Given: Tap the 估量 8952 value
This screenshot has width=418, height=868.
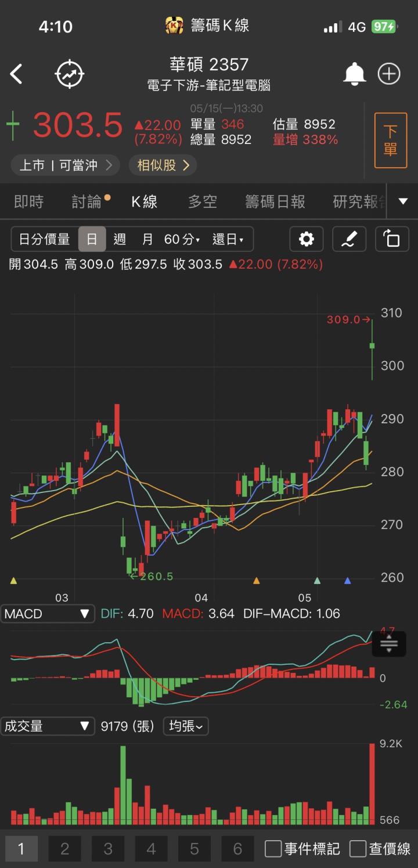Looking at the screenshot, I should tap(304, 124).
